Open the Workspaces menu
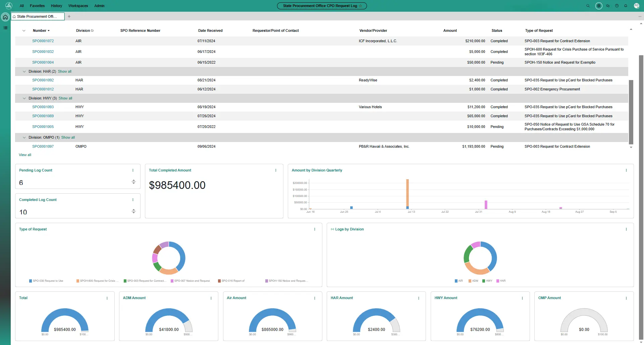This screenshot has height=345, width=644. coord(78,6)
